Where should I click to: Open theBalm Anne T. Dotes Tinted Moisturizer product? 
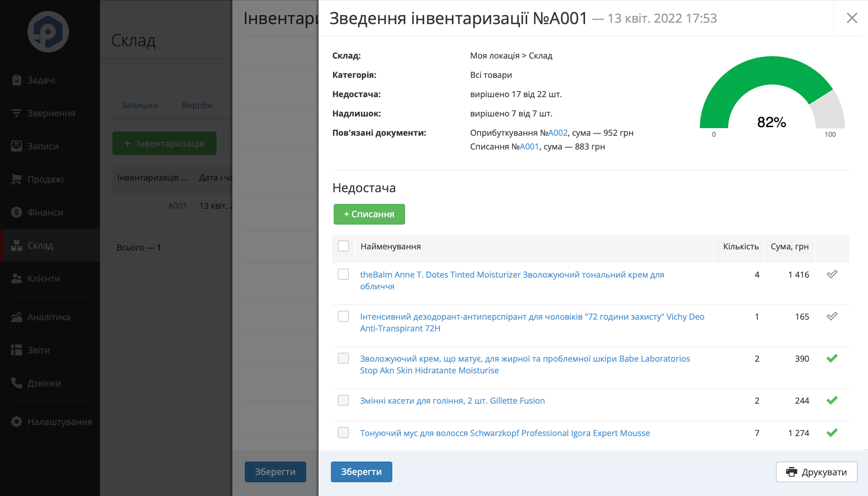point(512,281)
